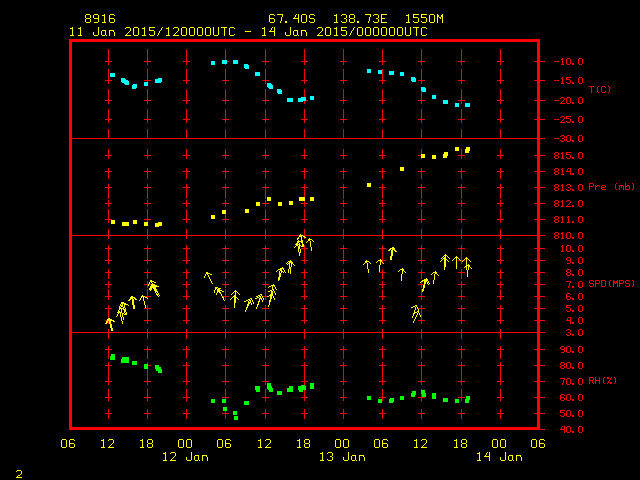Click the isolated pressure point near 813 mb
Screen dimensions: 640x480
click(369, 185)
